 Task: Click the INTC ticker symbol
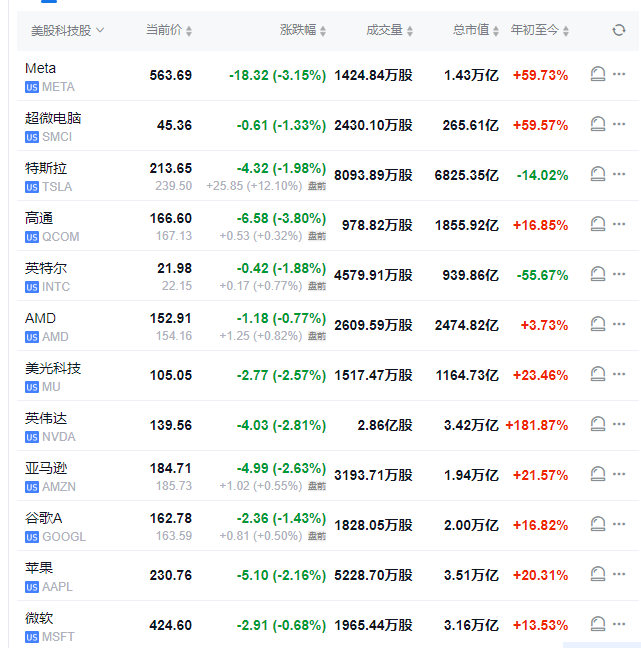56,287
